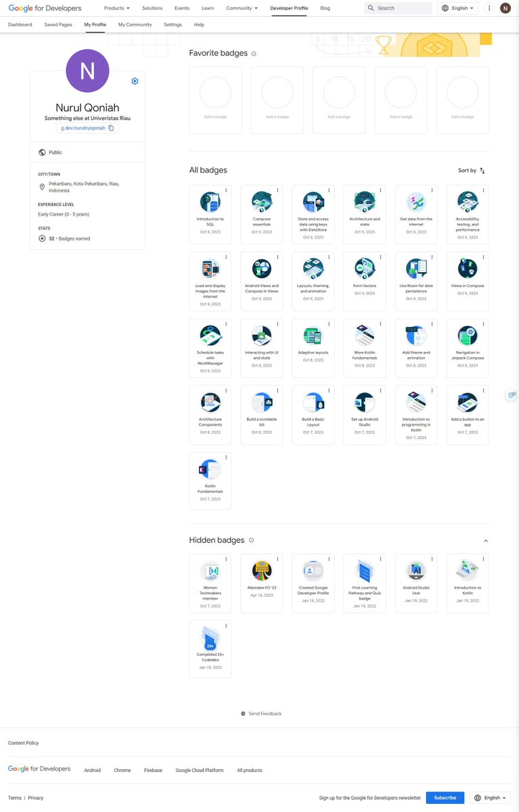
Task: Open the Adaptive layouts badge icon
Action: [313, 336]
